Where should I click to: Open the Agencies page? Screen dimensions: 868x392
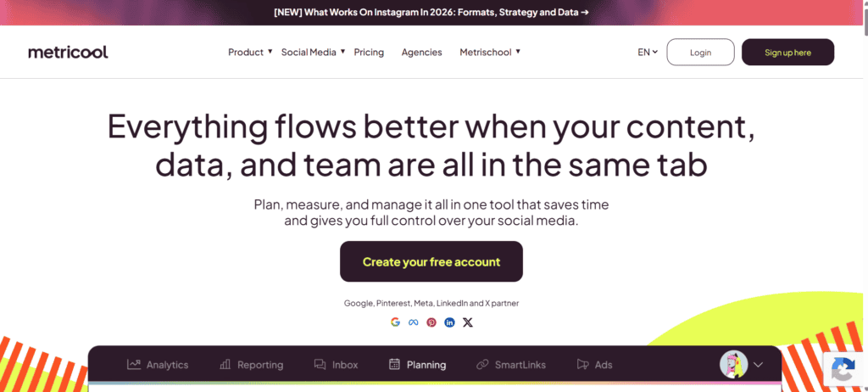(422, 52)
